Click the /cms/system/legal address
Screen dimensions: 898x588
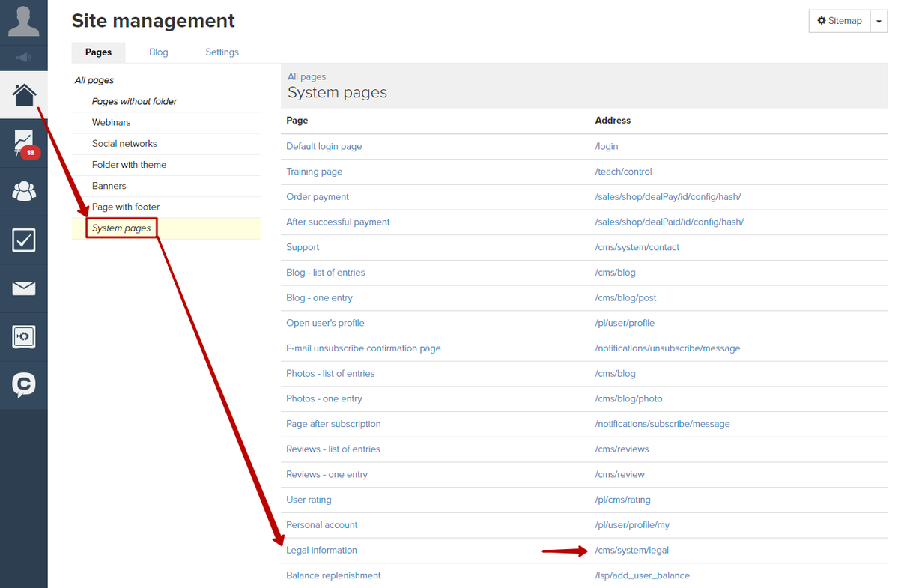(631, 551)
